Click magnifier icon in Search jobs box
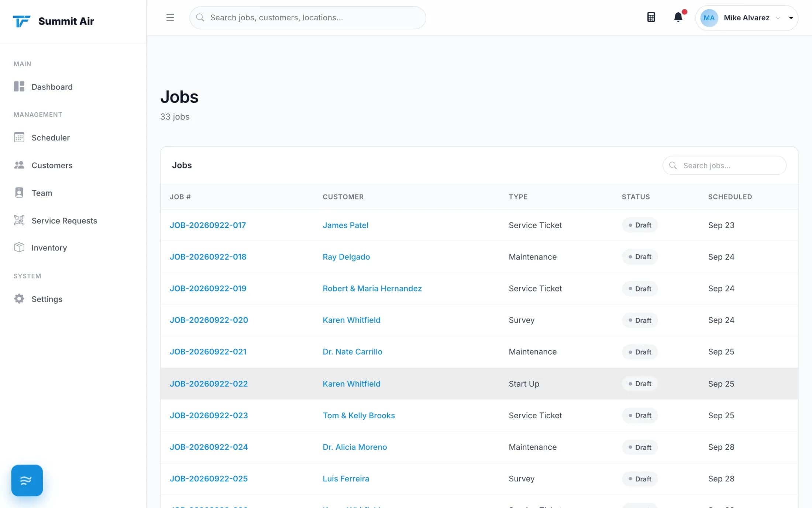 pyautogui.click(x=673, y=165)
